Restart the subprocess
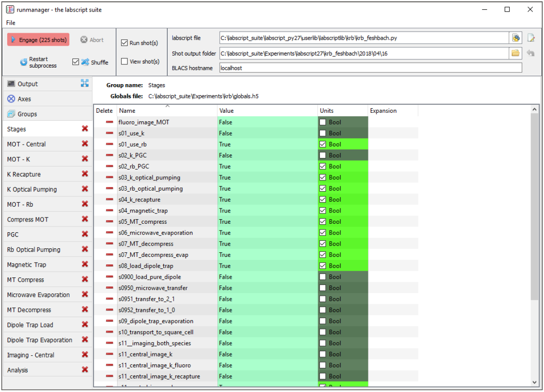Viewport: 544px width, 392px height. point(38,62)
